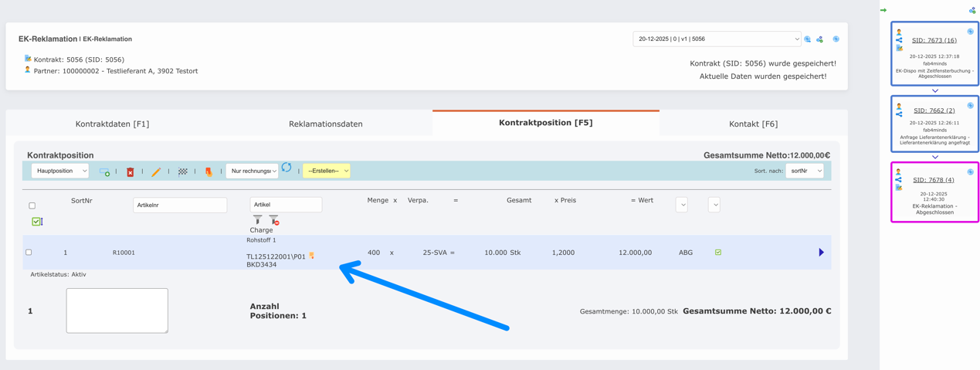Click the share icon in SID 7662 card
The image size is (980, 370).
[x=899, y=114]
